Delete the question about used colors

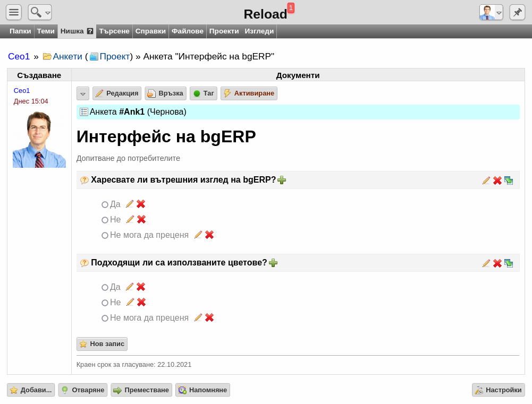(497, 263)
